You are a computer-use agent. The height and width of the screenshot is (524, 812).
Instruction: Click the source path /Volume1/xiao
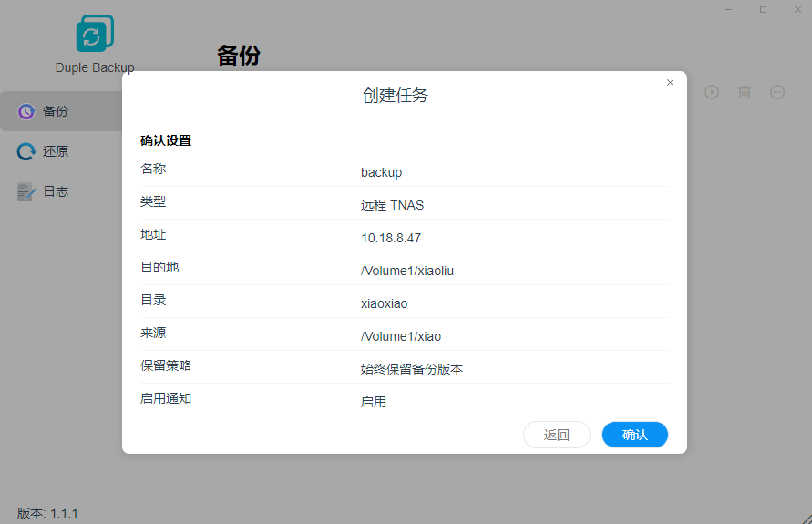401,336
